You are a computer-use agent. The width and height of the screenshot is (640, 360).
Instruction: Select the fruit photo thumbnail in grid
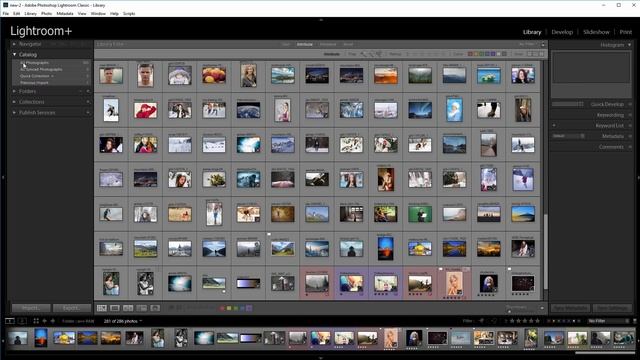coord(214,76)
